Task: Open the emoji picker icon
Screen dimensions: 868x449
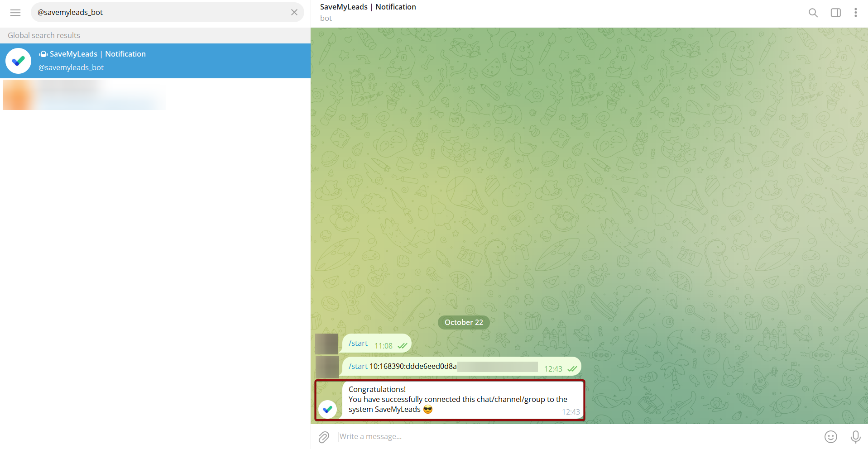Action: [x=831, y=436]
